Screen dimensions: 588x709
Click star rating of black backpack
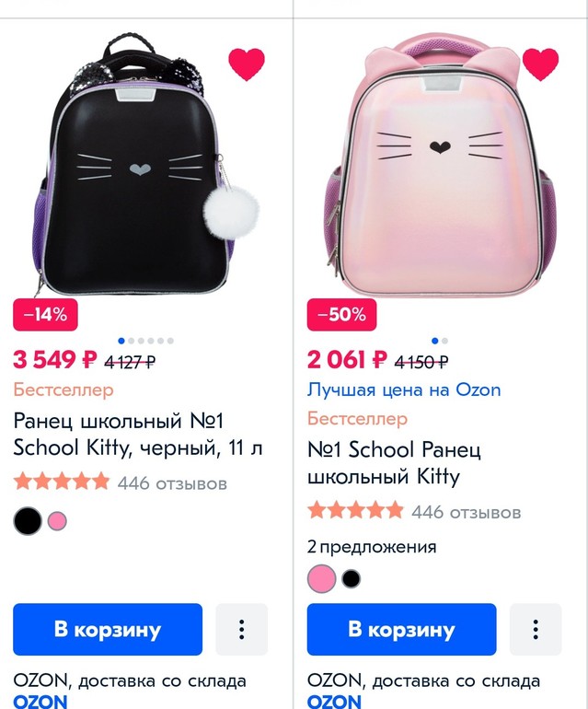click(62, 482)
